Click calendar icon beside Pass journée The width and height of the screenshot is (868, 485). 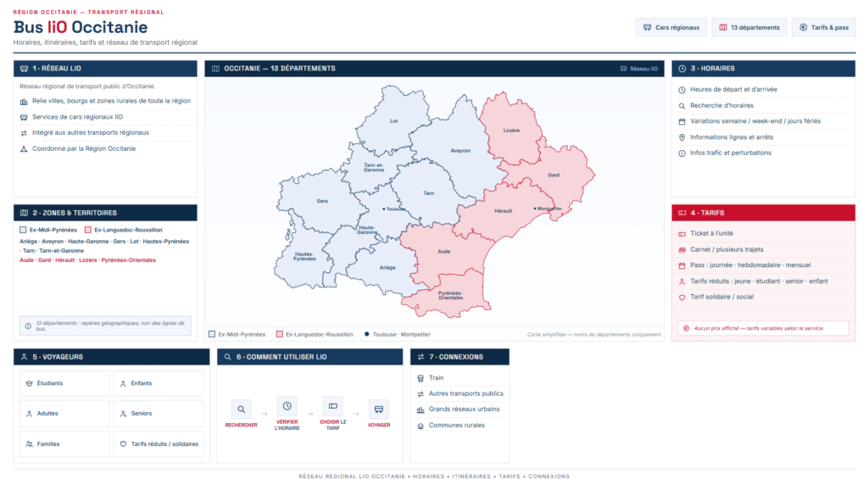[x=682, y=265]
